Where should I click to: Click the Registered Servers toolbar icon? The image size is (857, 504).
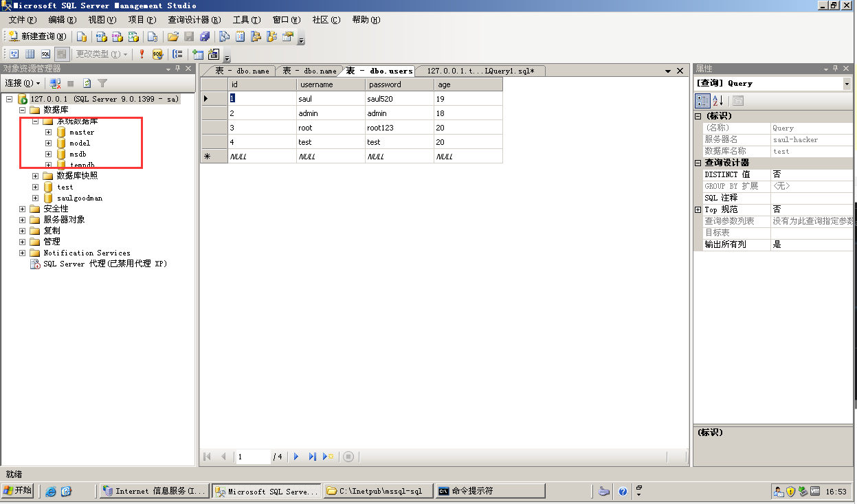224,36
